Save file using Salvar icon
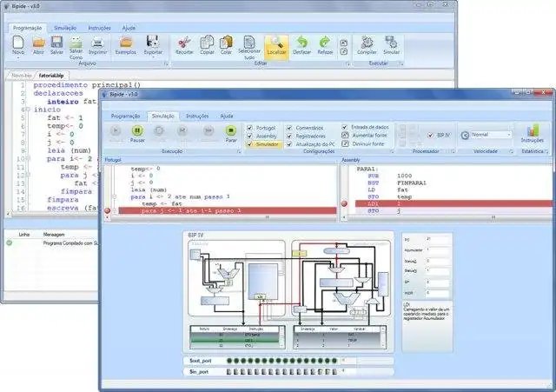Viewport: 556px width, 392px height. [x=56, y=45]
